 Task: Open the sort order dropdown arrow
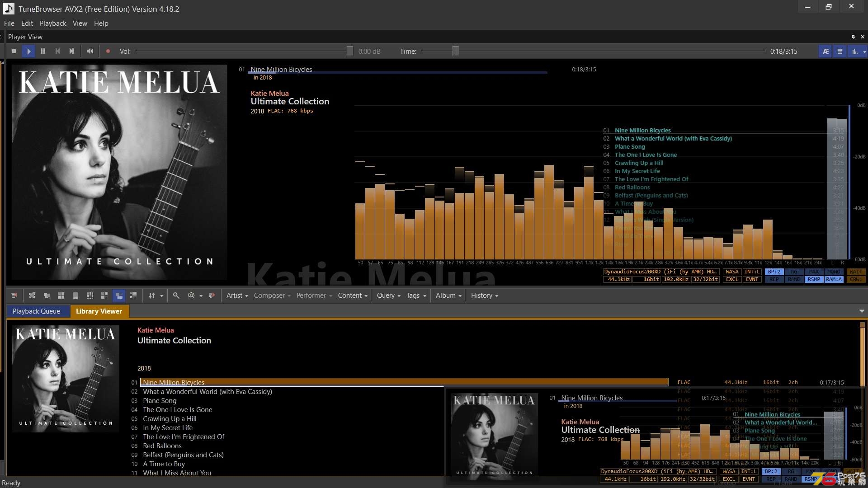(x=161, y=296)
